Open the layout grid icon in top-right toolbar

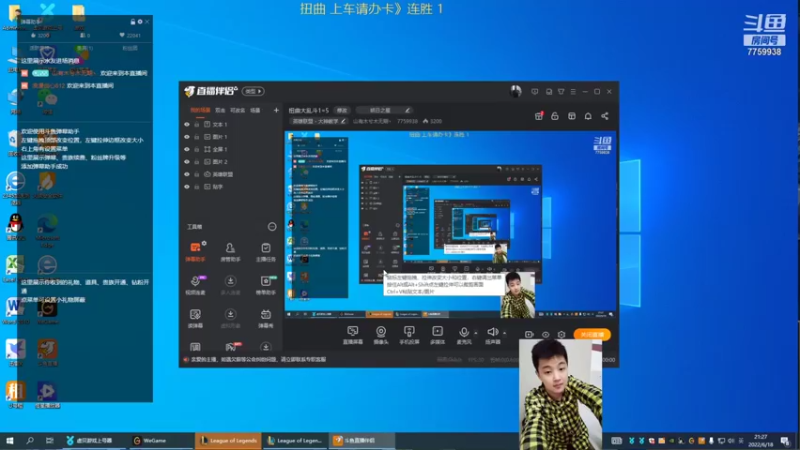tap(571, 116)
